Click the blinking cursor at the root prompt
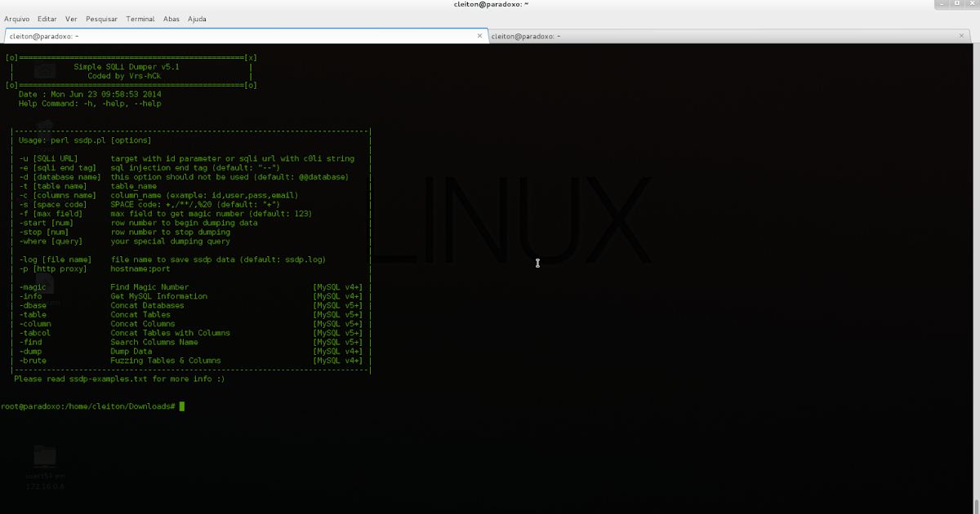Viewport: 980px width, 514px height. pos(181,404)
